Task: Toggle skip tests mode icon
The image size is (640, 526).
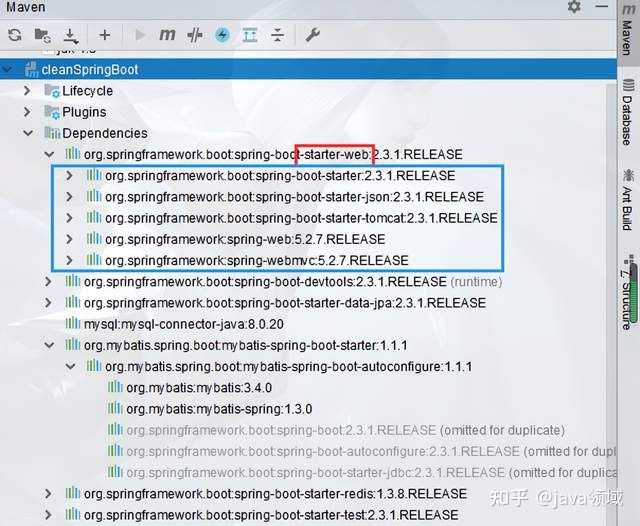Action: [195, 35]
